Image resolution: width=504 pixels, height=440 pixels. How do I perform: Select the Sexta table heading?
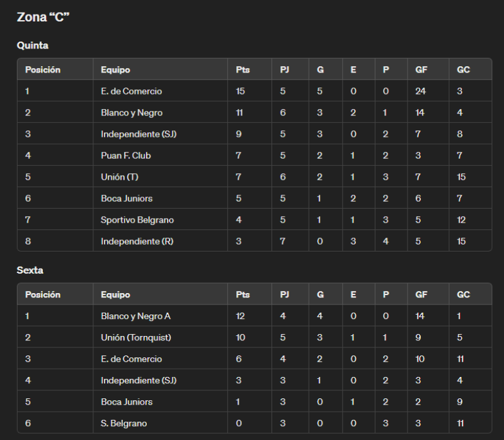pyautogui.click(x=30, y=270)
